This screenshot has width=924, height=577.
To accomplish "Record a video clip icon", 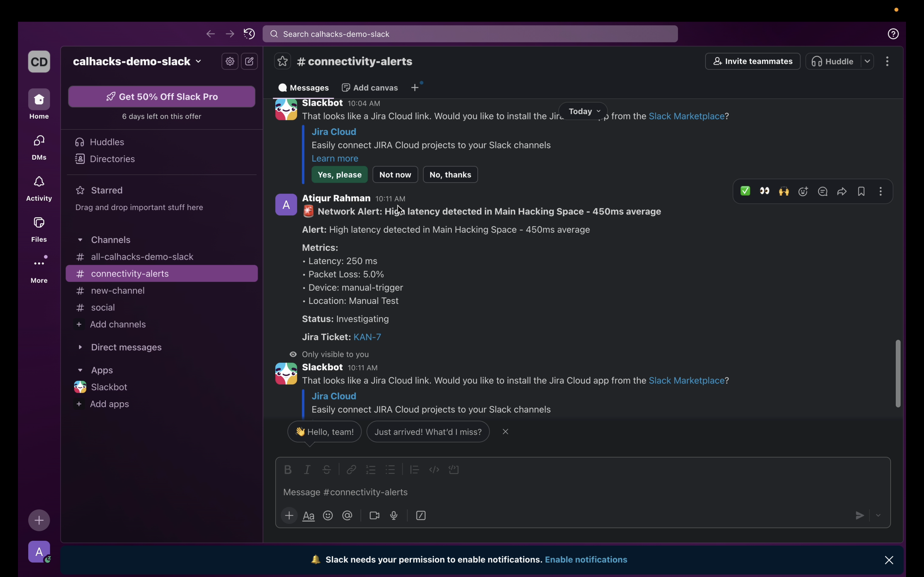I will [374, 516].
